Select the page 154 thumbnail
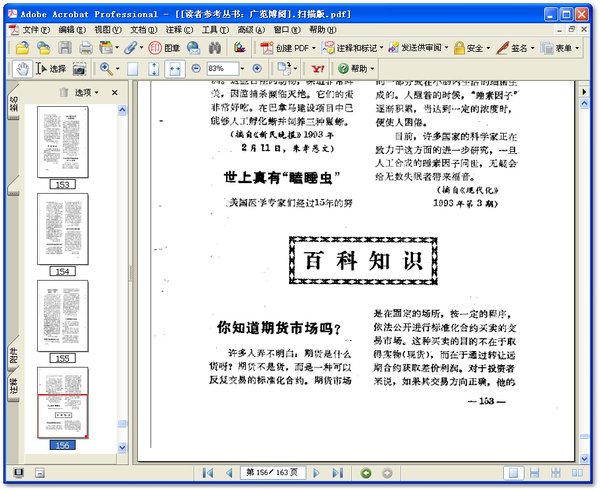The height and width of the screenshot is (491, 600). [x=62, y=229]
